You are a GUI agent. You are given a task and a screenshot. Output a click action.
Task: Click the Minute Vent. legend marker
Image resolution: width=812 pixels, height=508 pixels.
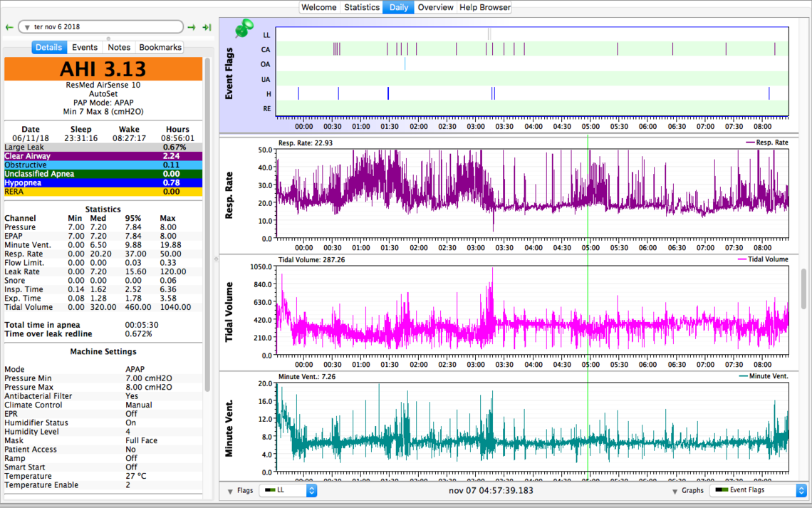(744, 375)
